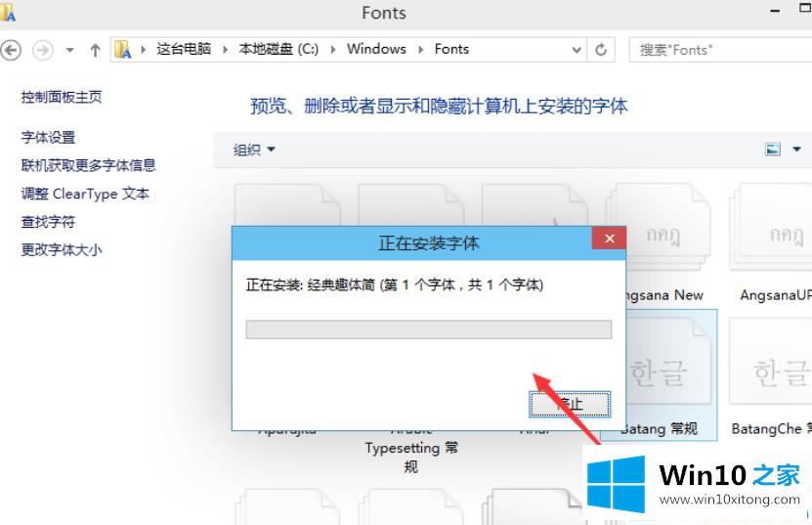Click the change view icon
Viewport: 812px width, 525px height.
pyautogui.click(x=773, y=150)
